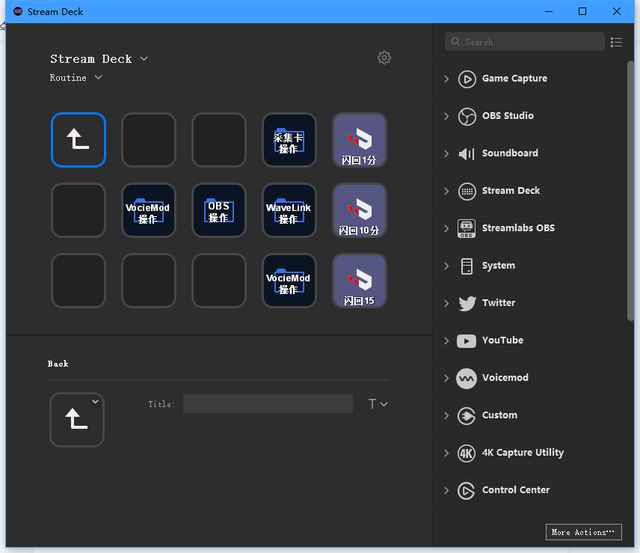Image resolution: width=640 pixels, height=553 pixels.
Task: Click the Streamlabs OBS icon
Action: point(467,229)
